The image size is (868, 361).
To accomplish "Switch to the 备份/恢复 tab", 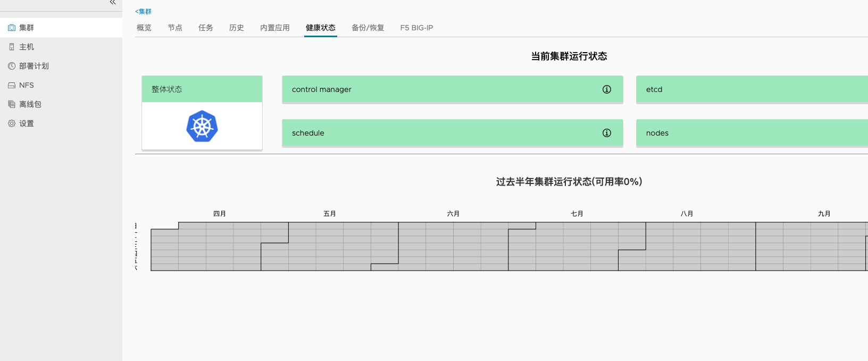I will (x=368, y=28).
